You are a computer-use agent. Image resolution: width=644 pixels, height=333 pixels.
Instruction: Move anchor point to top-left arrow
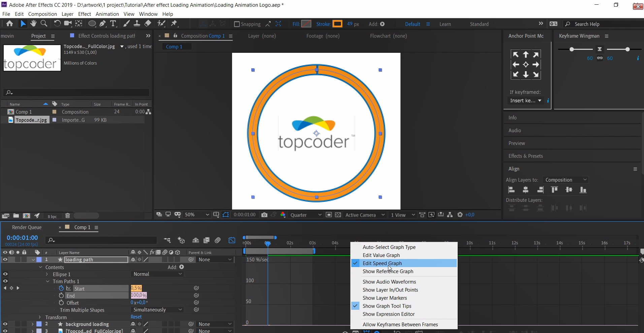(x=516, y=54)
